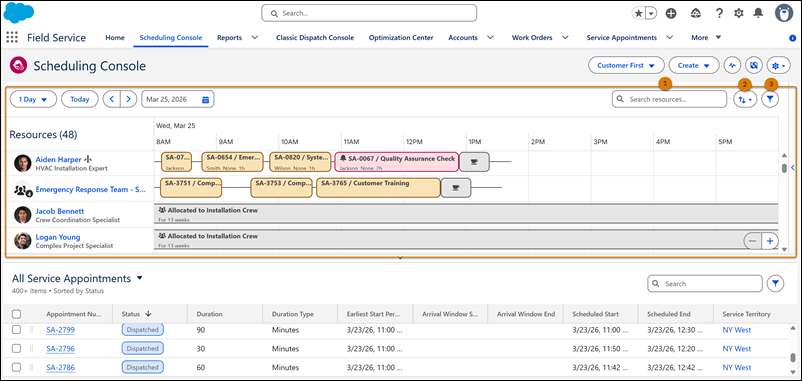Zoom out the Gantt with minus

(x=752, y=240)
